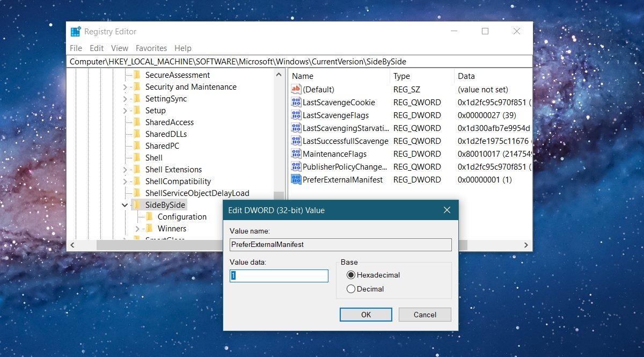Expand the ShellCompatibility key
The image size is (644, 357).
click(x=125, y=181)
